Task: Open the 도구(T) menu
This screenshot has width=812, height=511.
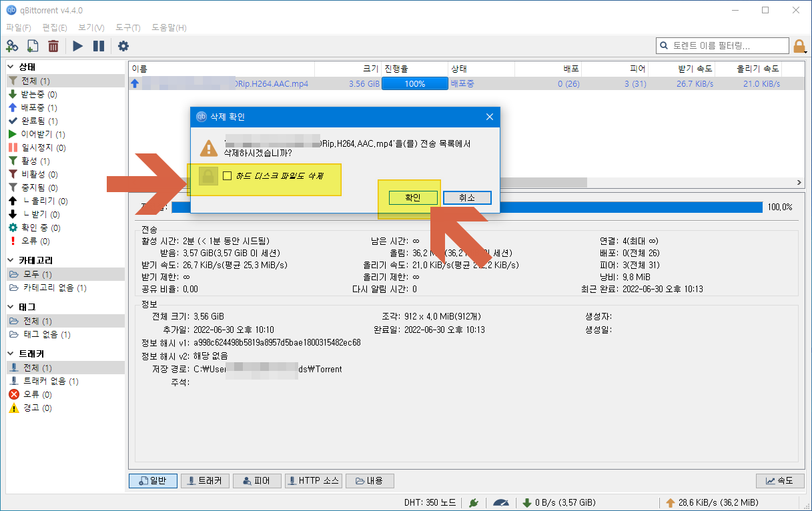Action: click(x=127, y=27)
